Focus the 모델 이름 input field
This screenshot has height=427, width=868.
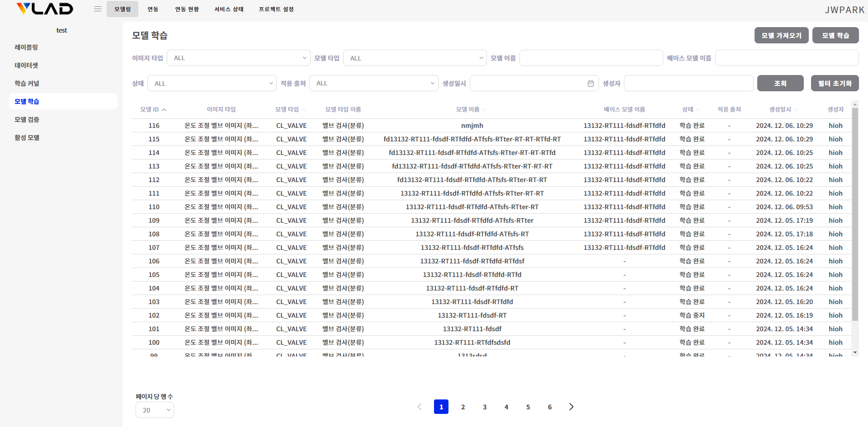click(591, 58)
